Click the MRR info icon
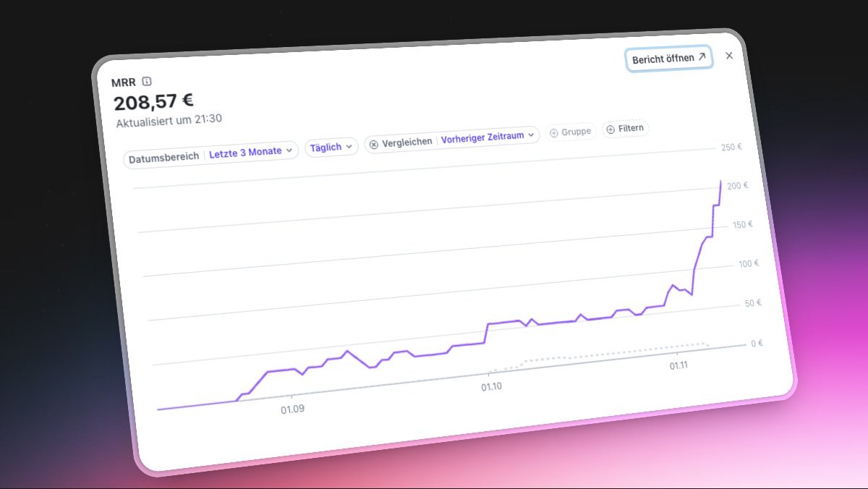Viewport: 868px width, 489px height. [146, 82]
